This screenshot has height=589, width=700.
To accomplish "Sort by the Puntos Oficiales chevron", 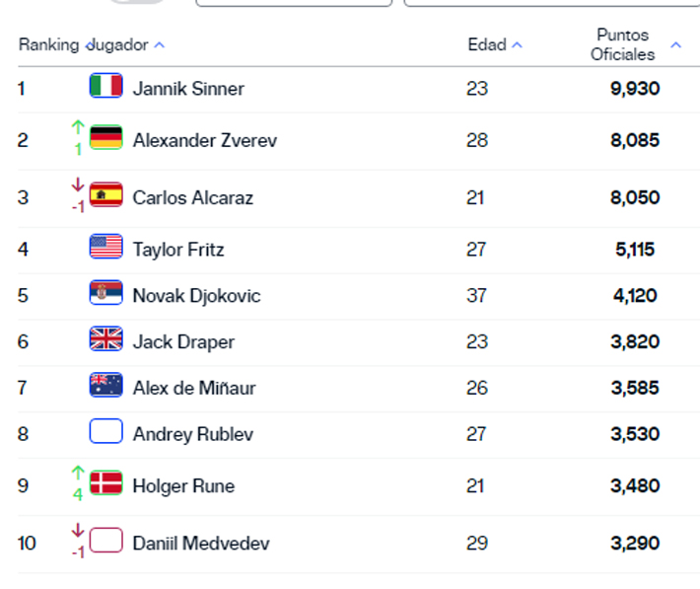I will click(x=675, y=45).
